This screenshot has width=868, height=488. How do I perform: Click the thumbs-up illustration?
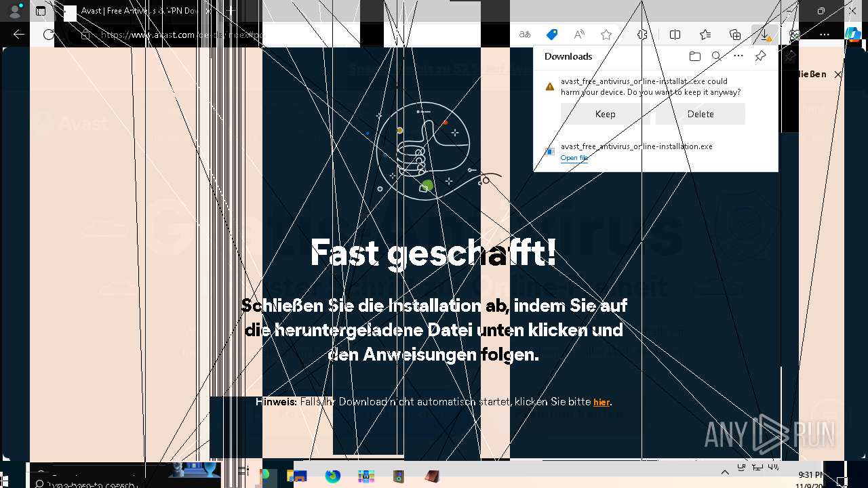(424, 150)
